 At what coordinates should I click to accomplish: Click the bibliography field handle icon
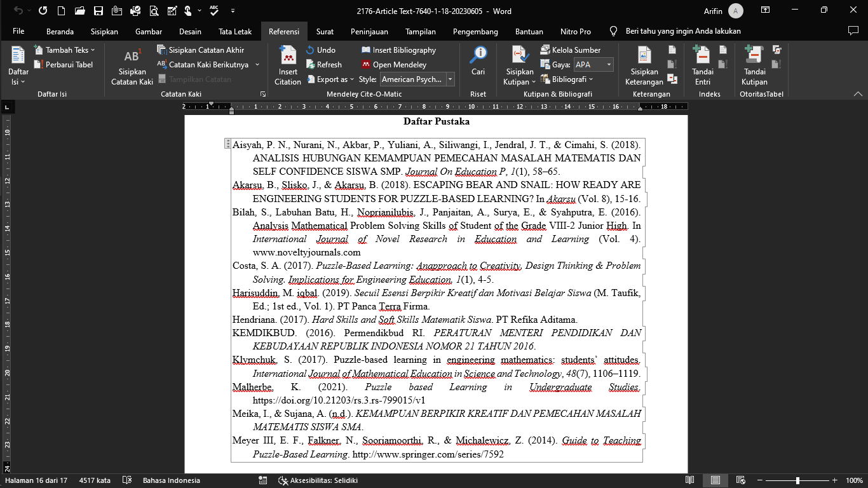pyautogui.click(x=228, y=144)
